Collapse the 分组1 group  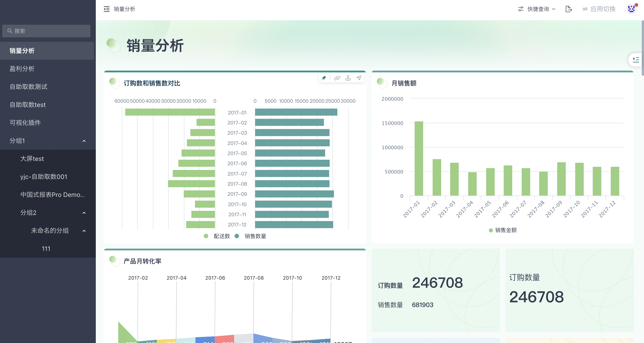[84, 141]
